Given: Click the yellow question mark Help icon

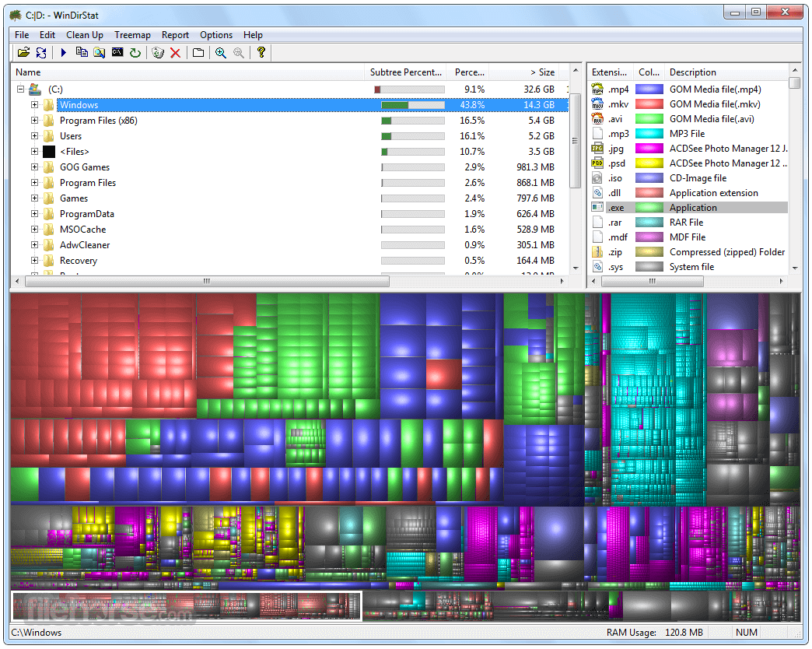Looking at the screenshot, I should coord(261,52).
